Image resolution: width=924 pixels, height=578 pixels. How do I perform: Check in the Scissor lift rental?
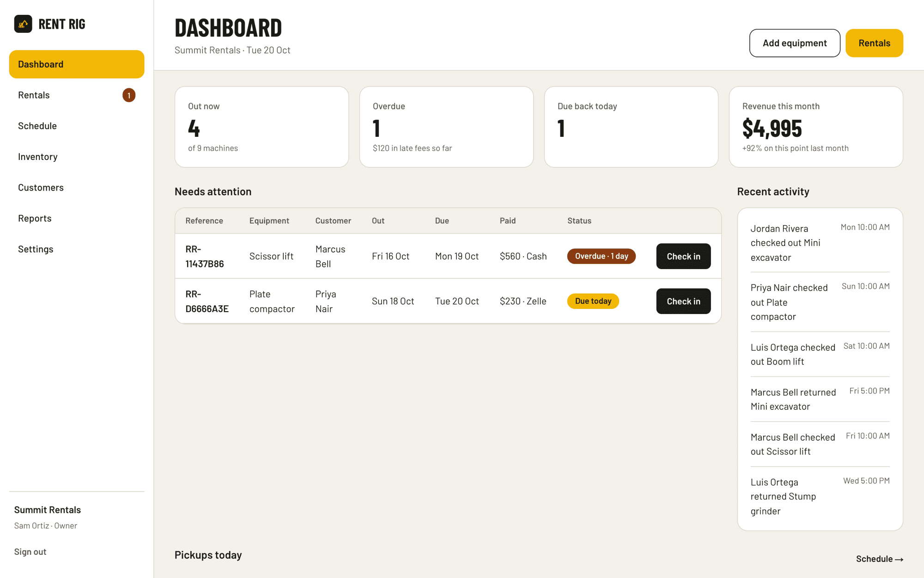(683, 256)
